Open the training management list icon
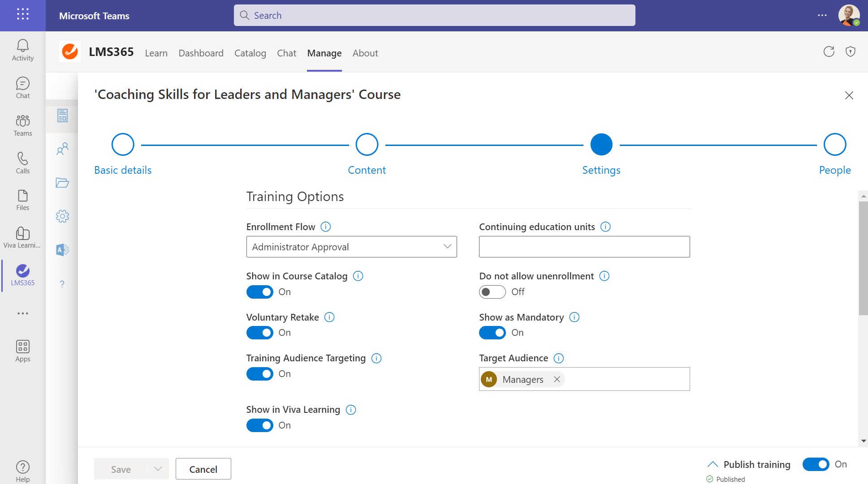This screenshot has height=484, width=868. click(62, 116)
